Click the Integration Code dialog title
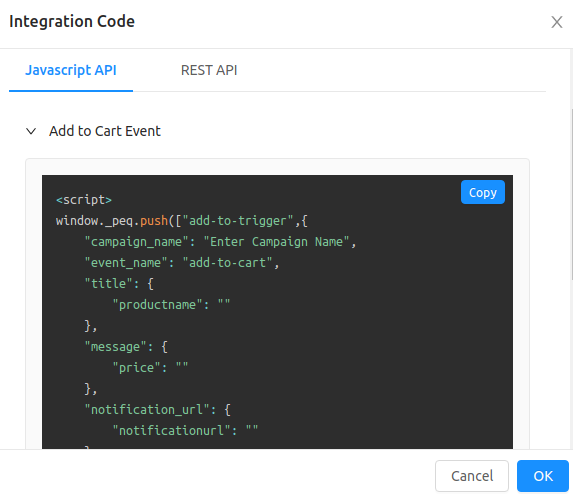The height and width of the screenshot is (499, 573). tap(72, 22)
